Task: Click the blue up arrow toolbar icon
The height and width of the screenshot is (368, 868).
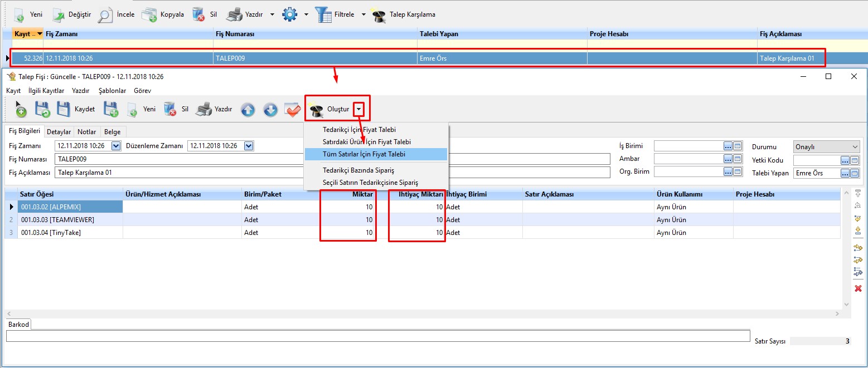Action: pyautogui.click(x=248, y=110)
